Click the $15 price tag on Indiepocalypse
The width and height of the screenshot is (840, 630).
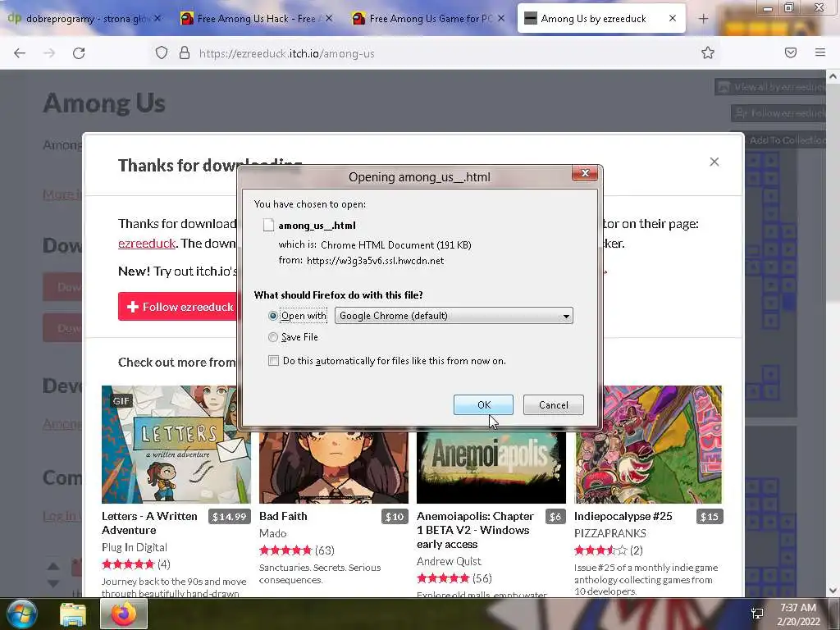pos(710,517)
